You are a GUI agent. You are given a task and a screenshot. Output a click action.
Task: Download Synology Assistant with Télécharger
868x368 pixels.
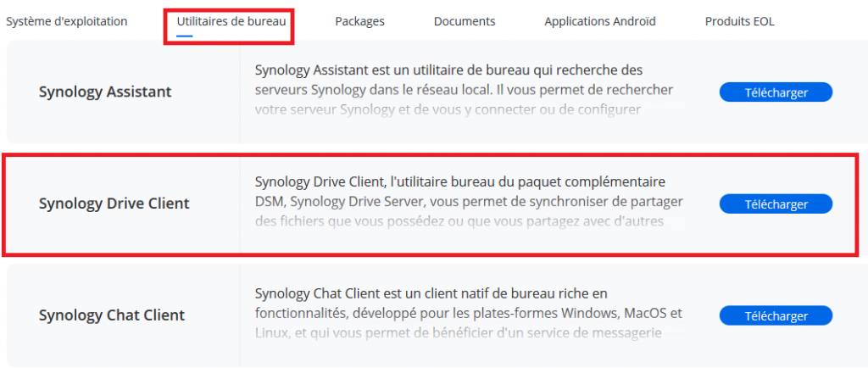[x=776, y=92]
